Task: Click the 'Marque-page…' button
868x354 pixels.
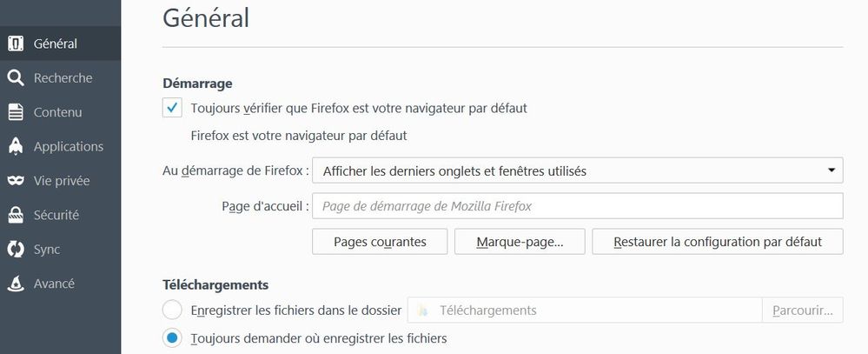Action: (x=520, y=242)
